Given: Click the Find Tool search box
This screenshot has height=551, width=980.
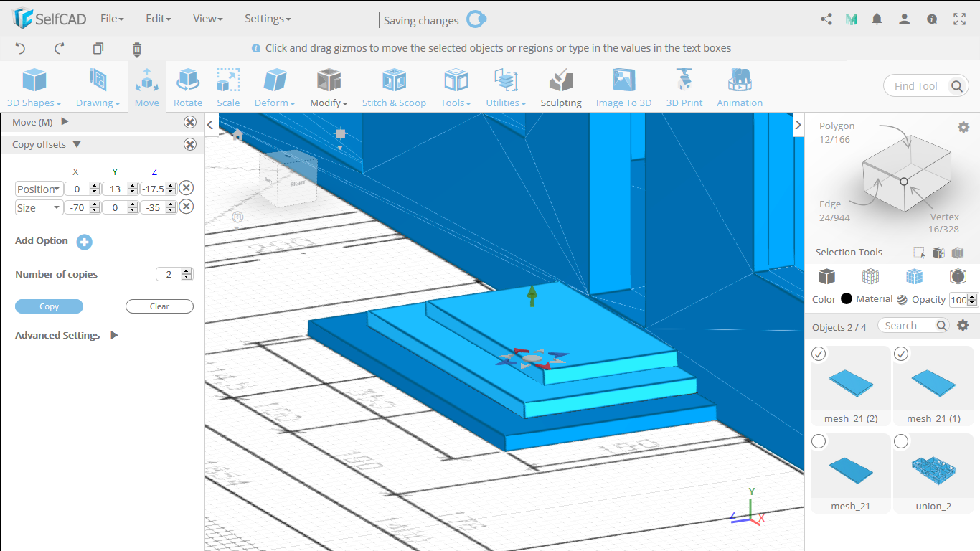Looking at the screenshot, I should click(925, 86).
